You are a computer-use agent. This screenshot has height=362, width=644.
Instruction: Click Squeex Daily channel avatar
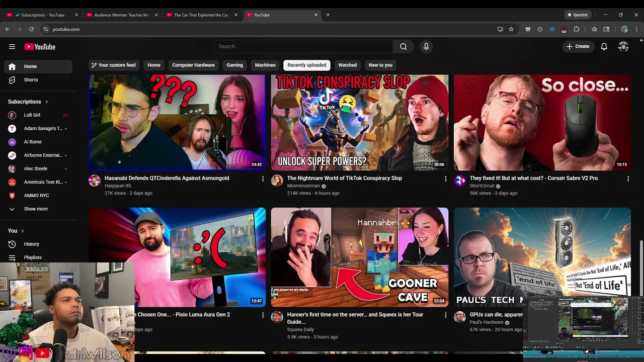pos(277,317)
